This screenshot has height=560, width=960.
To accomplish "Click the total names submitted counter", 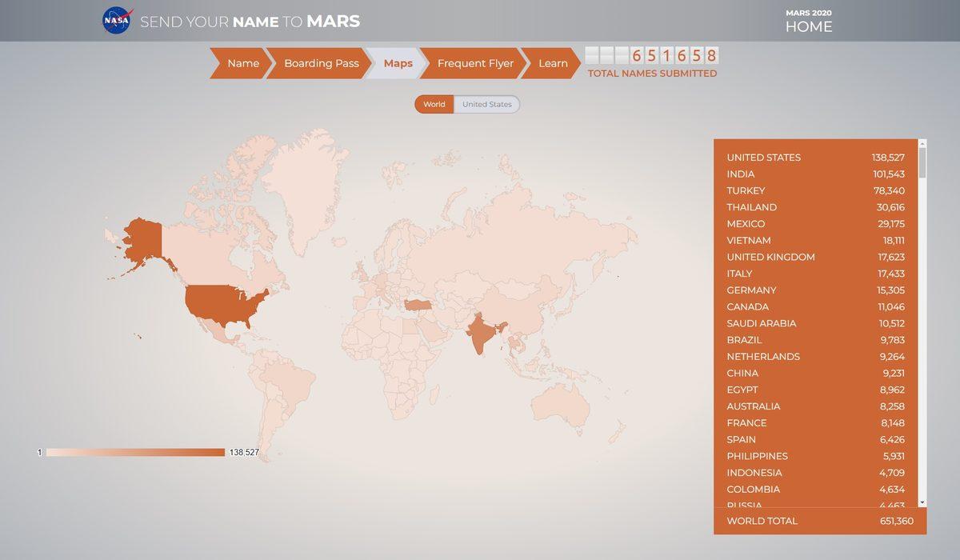I will click(652, 56).
